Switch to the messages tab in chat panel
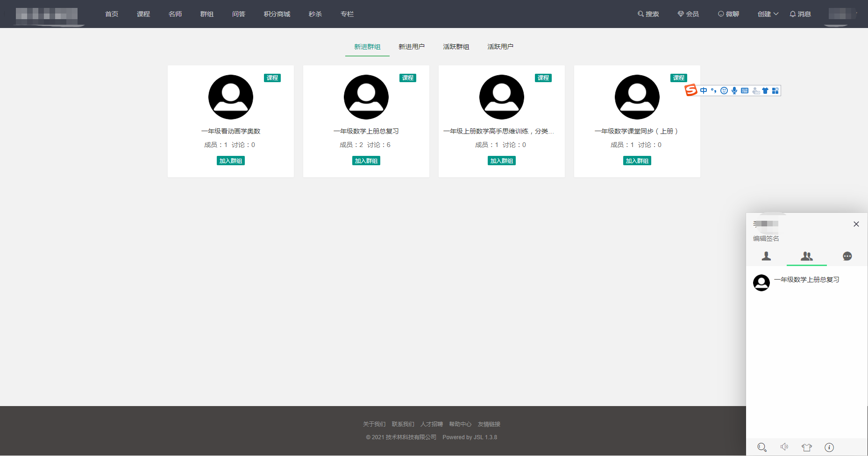 [847, 256]
